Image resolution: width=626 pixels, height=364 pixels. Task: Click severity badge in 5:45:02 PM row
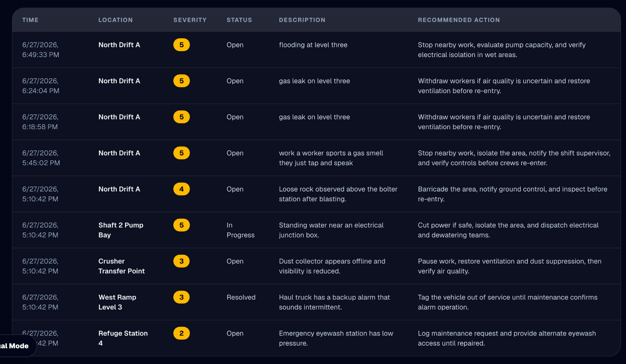tap(182, 153)
